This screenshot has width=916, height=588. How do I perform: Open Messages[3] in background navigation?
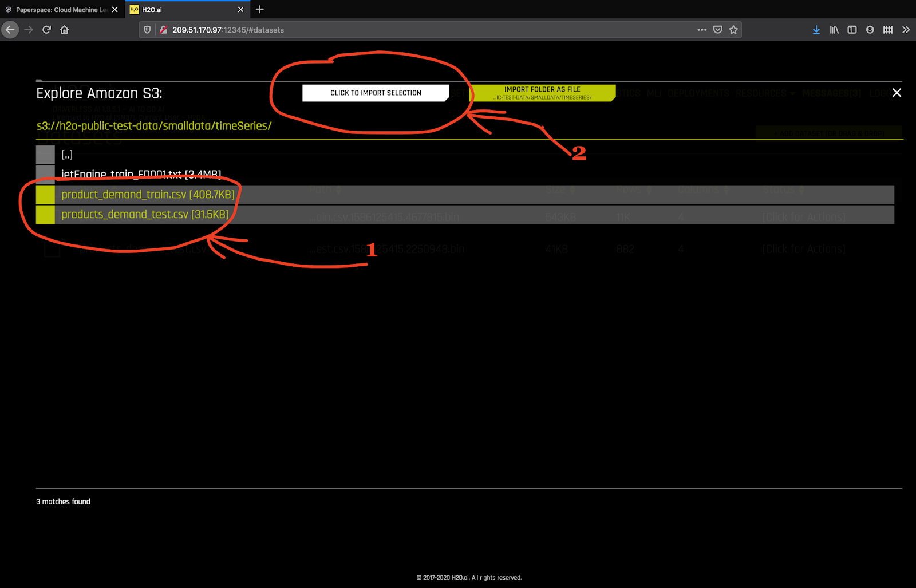coord(831,93)
